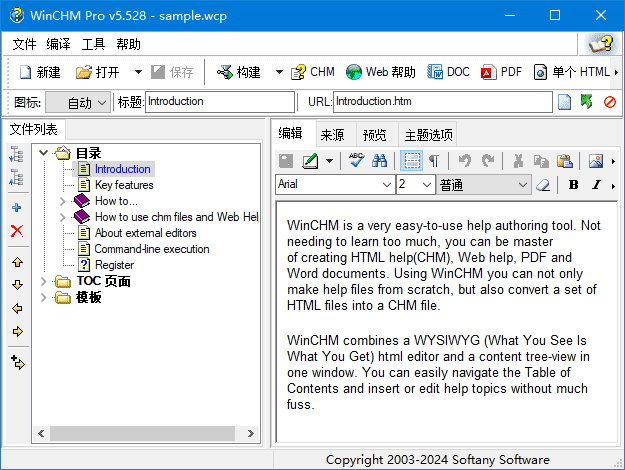625x470 pixels.
Task: Expand the TOC 页面 folder
Action: (x=44, y=281)
